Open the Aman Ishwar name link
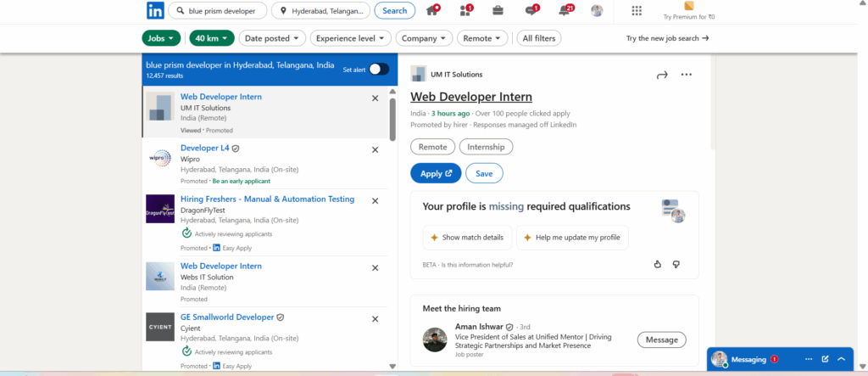The image size is (868, 376). tap(480, 328)
